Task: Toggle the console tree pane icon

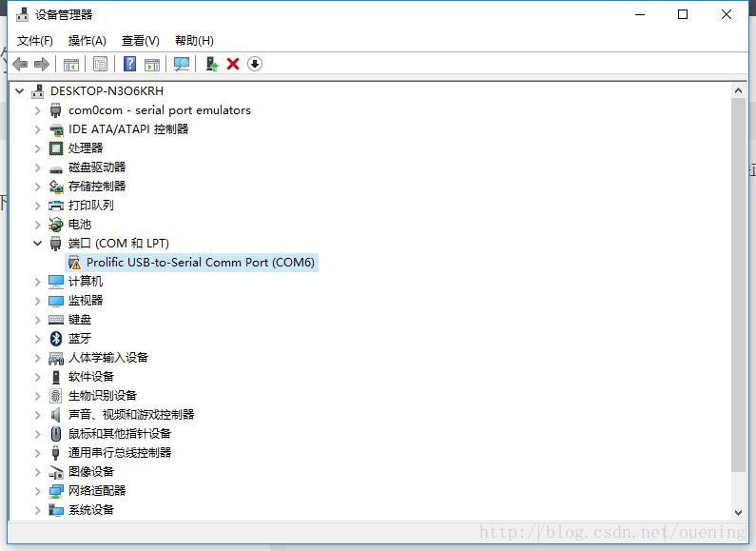Action: point(71,64)
